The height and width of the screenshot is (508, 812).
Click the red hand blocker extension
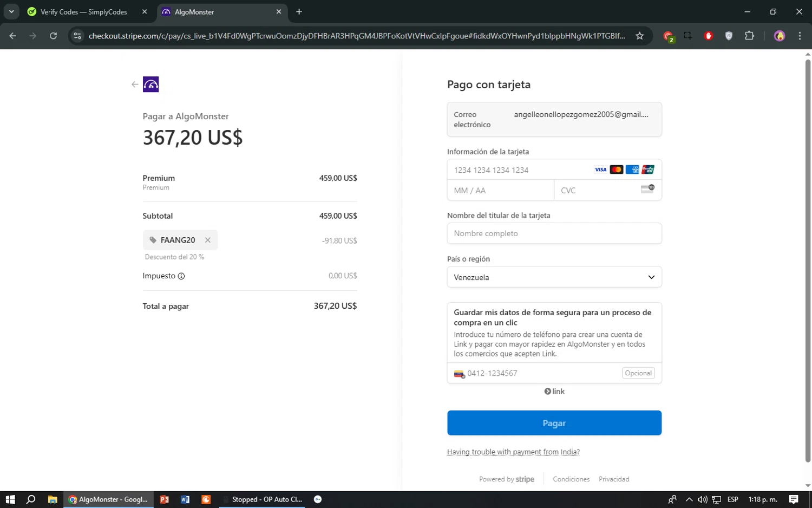click(709, 36)
